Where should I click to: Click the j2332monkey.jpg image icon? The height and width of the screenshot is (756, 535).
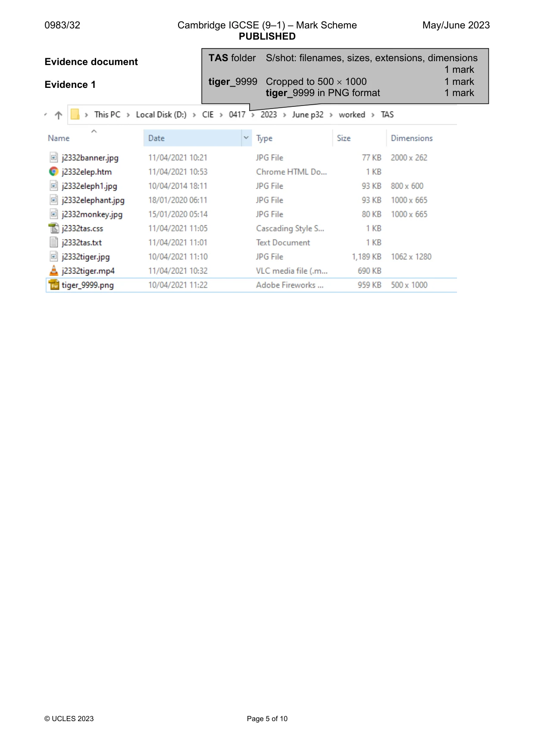coord(54,215)
